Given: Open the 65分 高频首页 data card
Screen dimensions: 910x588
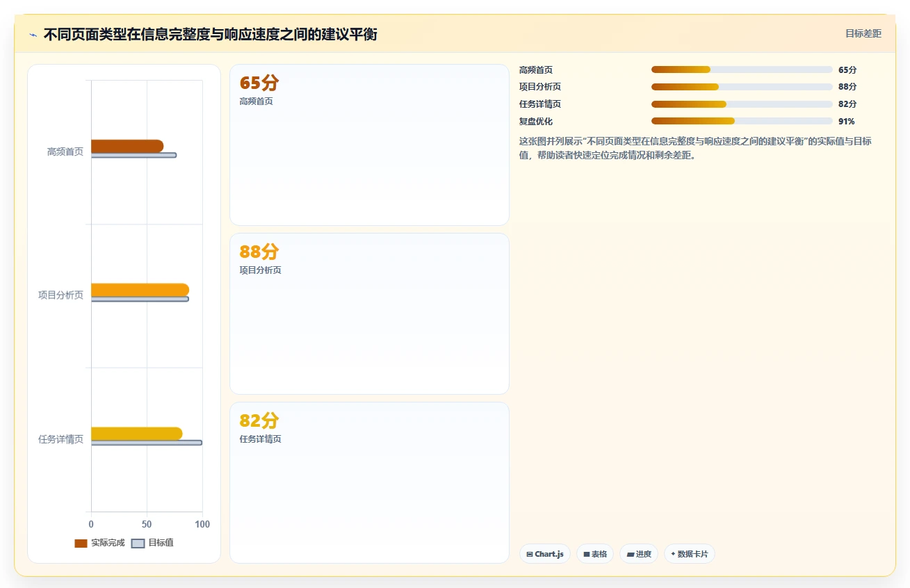Looking at the screenshot, I should click(x=369, y=145).
